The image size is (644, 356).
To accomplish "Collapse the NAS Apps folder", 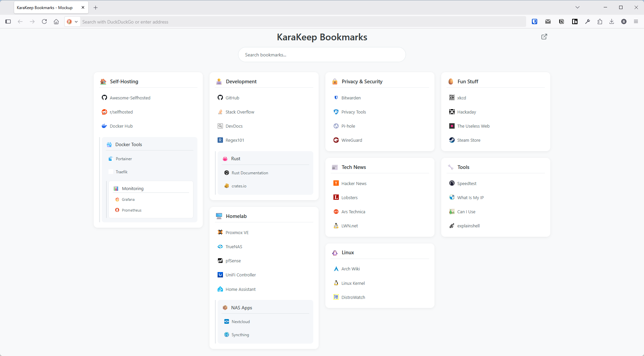I will (x=241, y=308).
